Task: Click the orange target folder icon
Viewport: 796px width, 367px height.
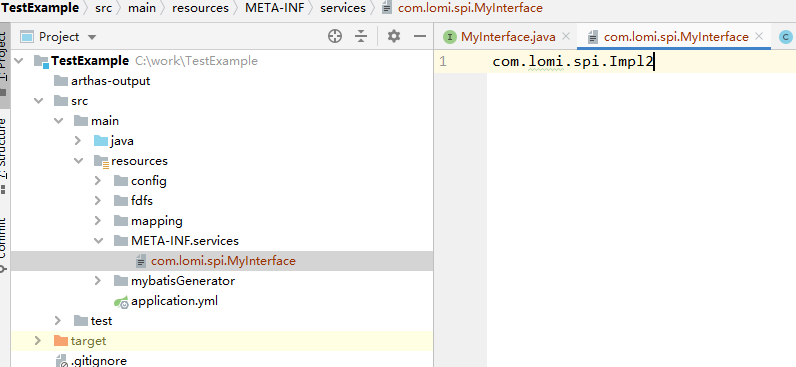Action: pos(60,341)
